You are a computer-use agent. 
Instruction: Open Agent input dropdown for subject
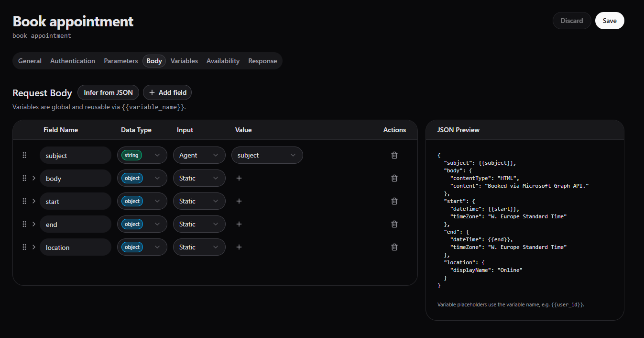pos(199,155)
